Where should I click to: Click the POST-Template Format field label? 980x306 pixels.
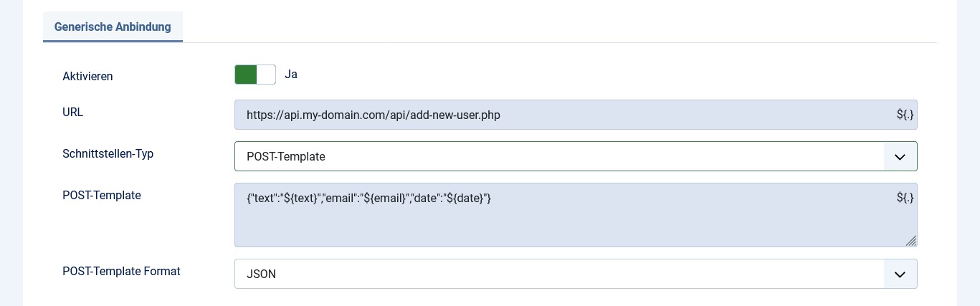(121, 271)
